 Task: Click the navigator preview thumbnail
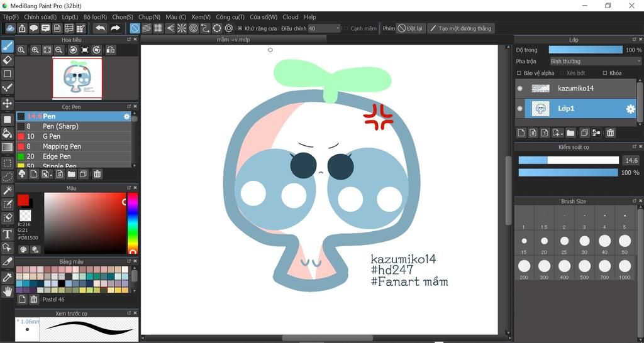pyautogui.click(x=77, y=79)
